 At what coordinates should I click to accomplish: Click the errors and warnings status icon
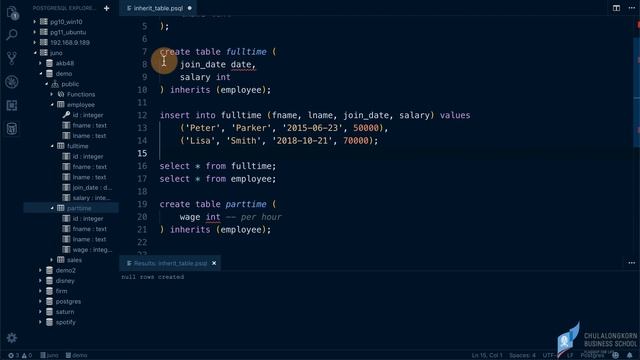[x=20, y=355]
